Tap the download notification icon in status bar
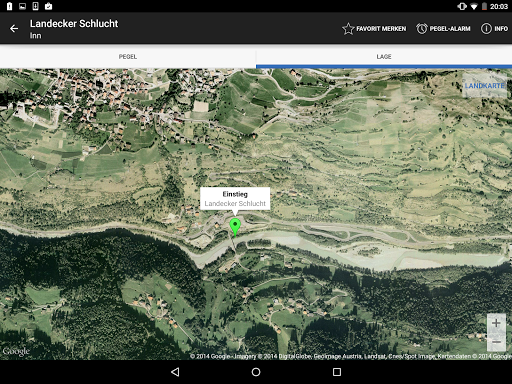The height and width of the screenshot is (384, 512). 35,6
